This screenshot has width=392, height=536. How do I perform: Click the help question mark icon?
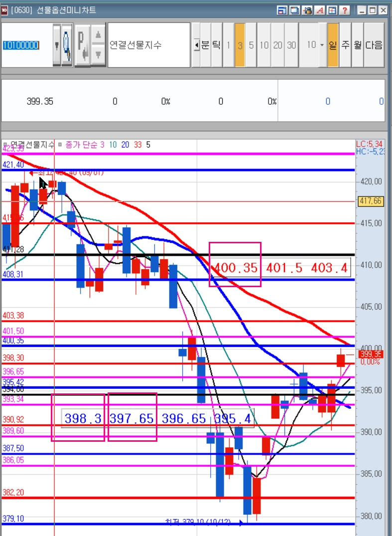pyautogui.click(x=345, y=10)
